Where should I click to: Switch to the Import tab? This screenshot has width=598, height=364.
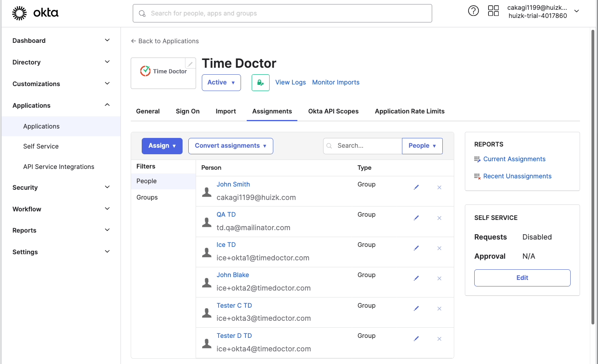pyautogui.click(x=226, y=111)
